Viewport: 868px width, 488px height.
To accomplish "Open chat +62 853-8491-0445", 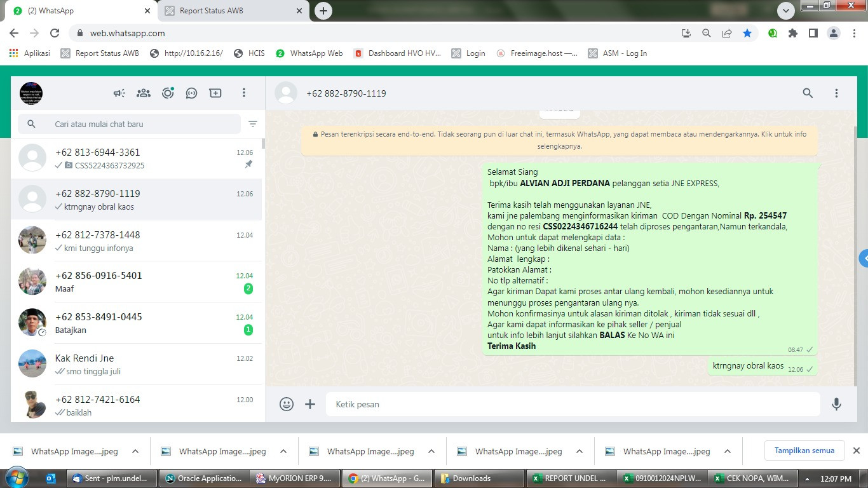I will click(x=136, y=323).
